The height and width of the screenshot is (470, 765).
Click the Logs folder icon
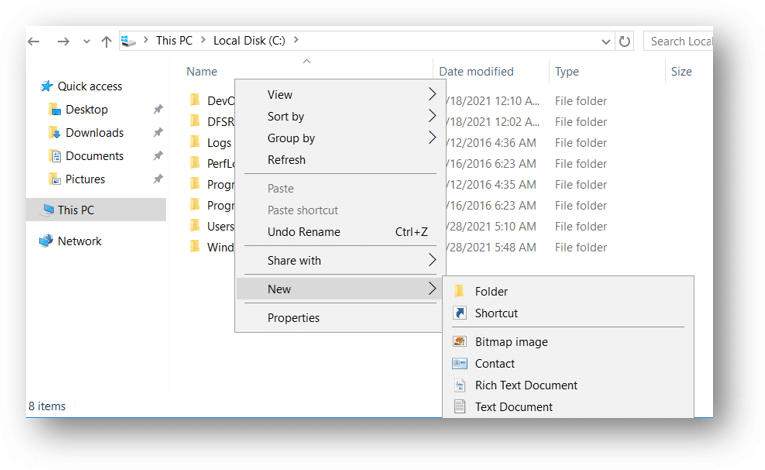(195, 142)
